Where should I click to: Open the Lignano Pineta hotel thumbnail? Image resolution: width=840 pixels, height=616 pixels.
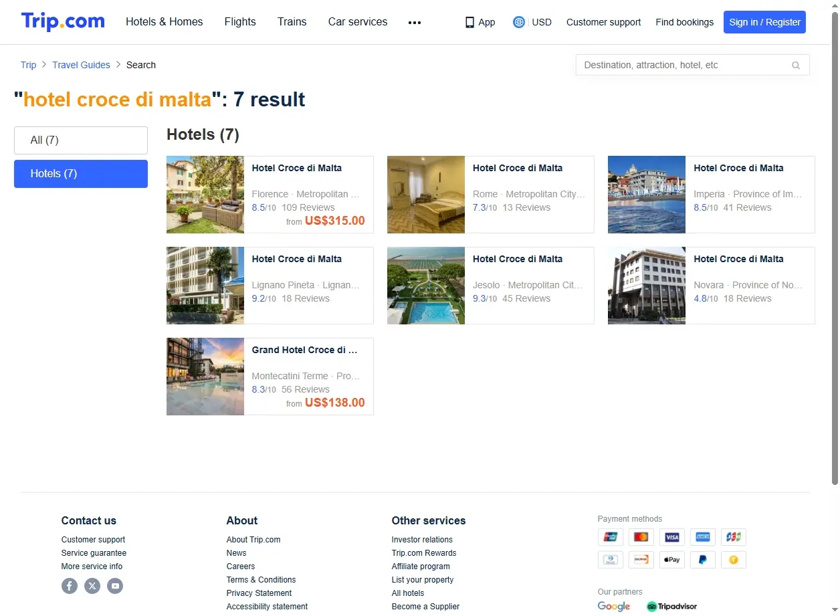tap(205, 286)
